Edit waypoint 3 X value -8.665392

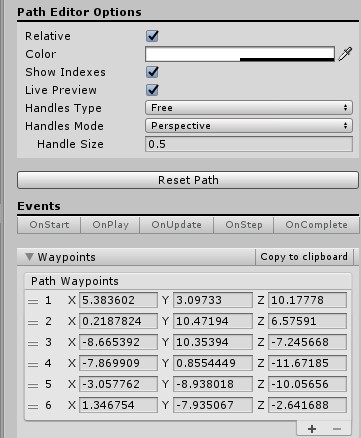118,342
